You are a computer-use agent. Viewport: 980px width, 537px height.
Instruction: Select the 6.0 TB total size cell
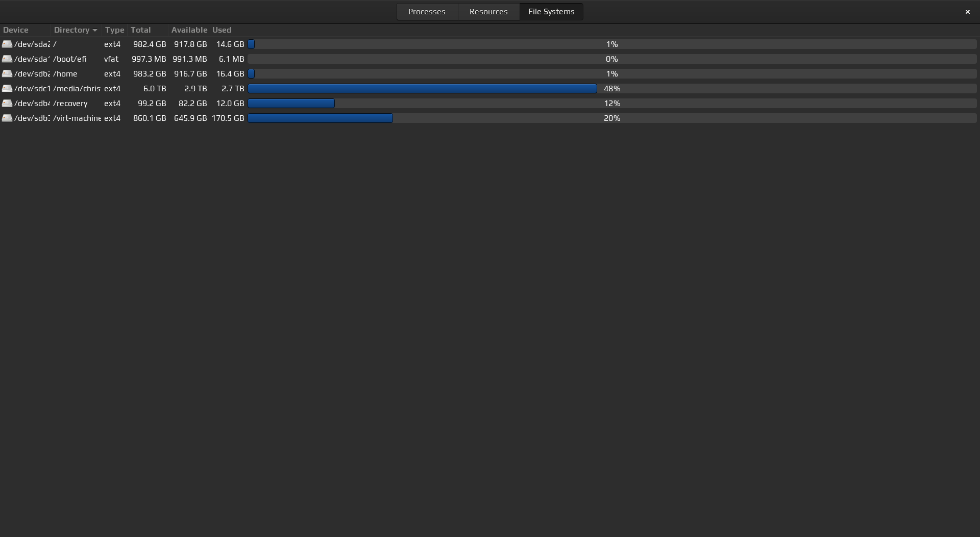[x=154, y=89]
